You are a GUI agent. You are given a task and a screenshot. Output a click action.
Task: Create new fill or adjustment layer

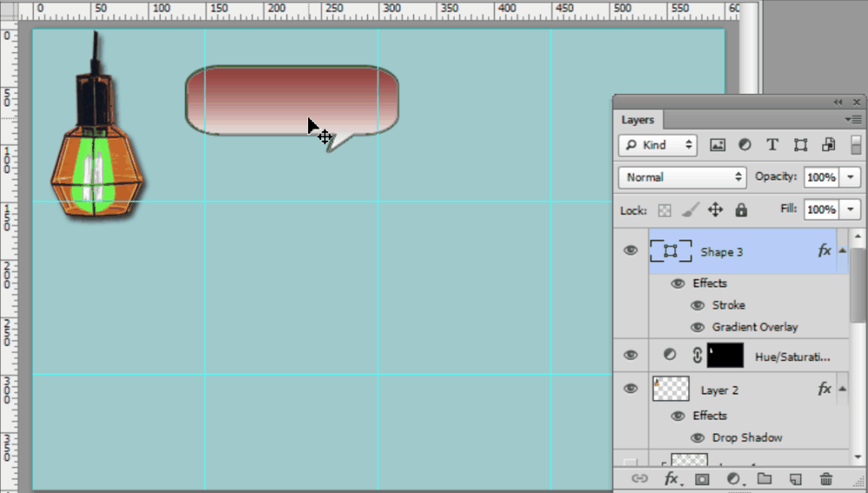coord(734,478)
